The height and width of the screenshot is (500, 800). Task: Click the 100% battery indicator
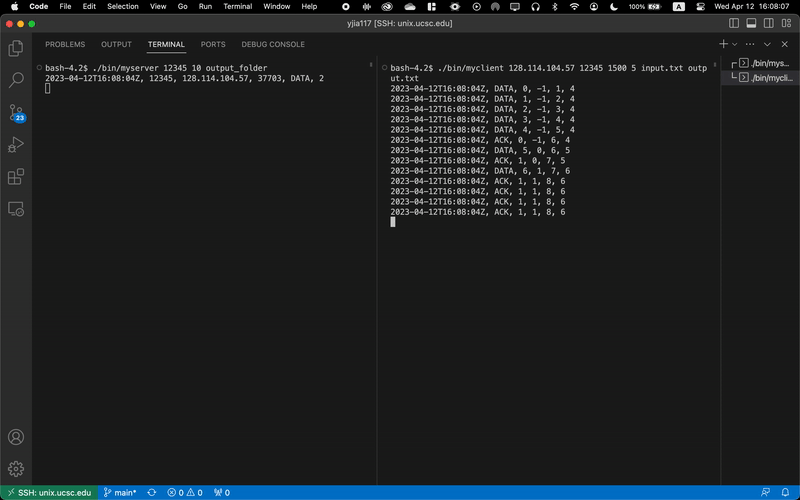coord(645,7)
